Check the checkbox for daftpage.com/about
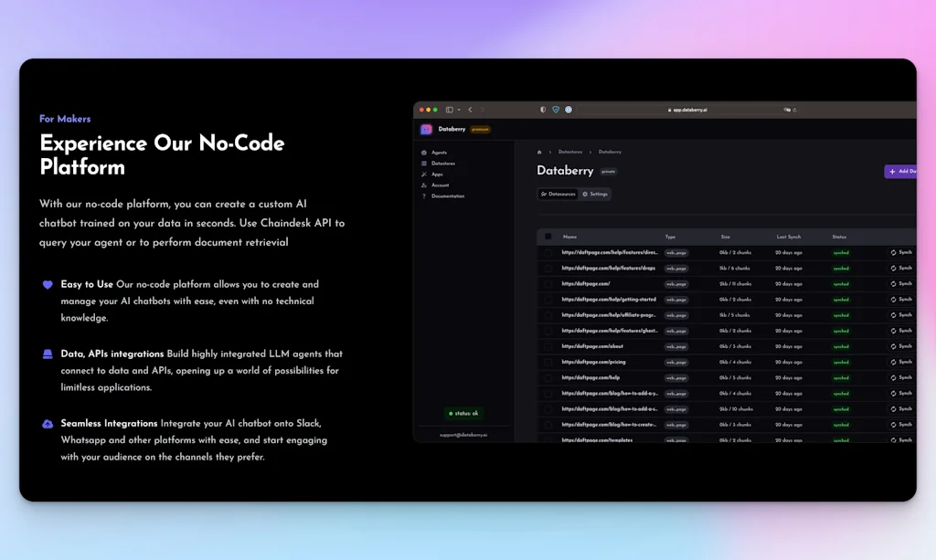This screenshot has height=560, width=936. tap(548, 345)
